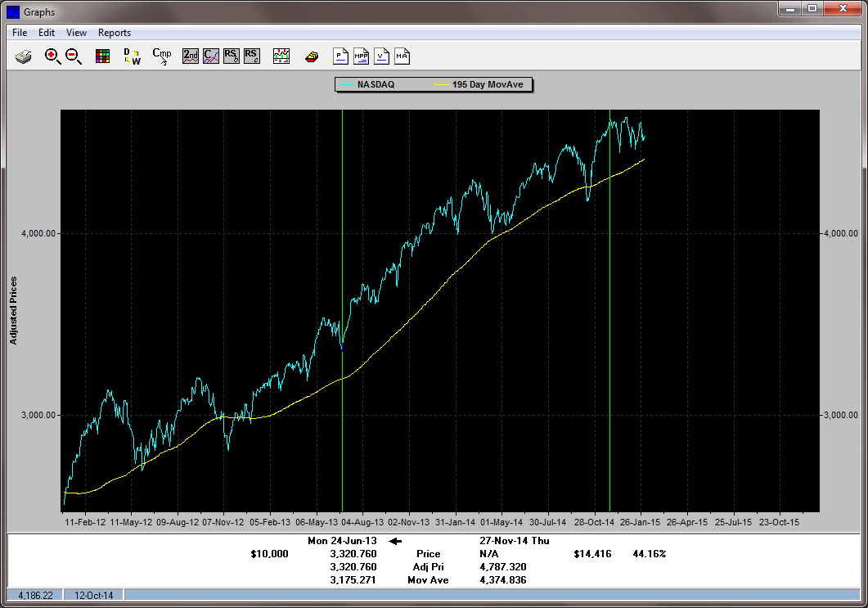Click the 31-Jan-14 axis date label
This screenshot has width=868, height=608.
pos(455,522)
